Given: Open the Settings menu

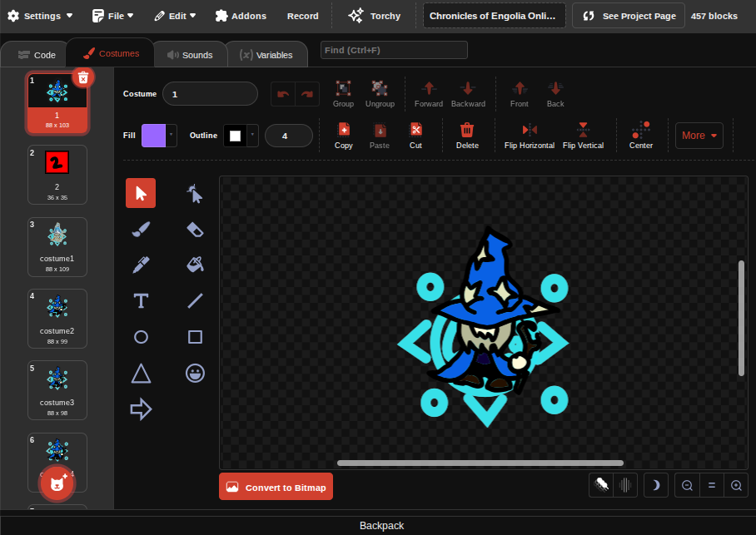Looking at the screenshot, I should tap(40, 16).
